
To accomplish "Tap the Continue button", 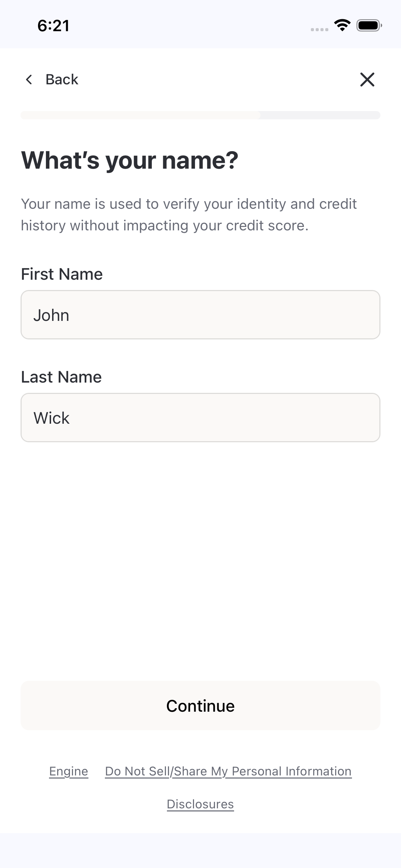I will point(200,706).
